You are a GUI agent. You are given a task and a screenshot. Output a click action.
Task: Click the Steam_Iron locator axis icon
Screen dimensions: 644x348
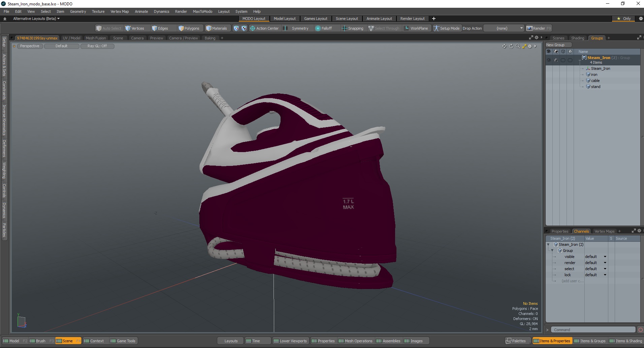[x=588, y=68]
